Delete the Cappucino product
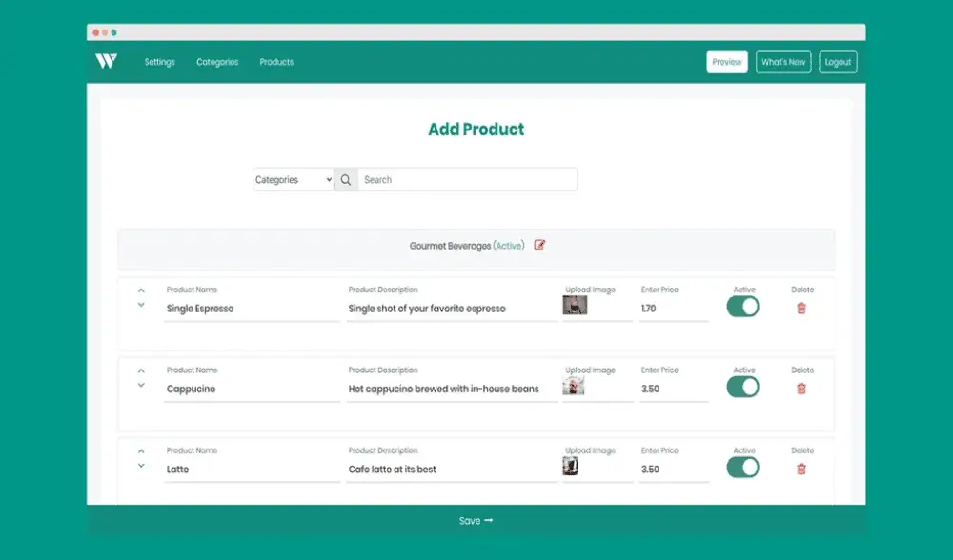The height and width of the screenshot is (560, 953). tap(801, 389)
